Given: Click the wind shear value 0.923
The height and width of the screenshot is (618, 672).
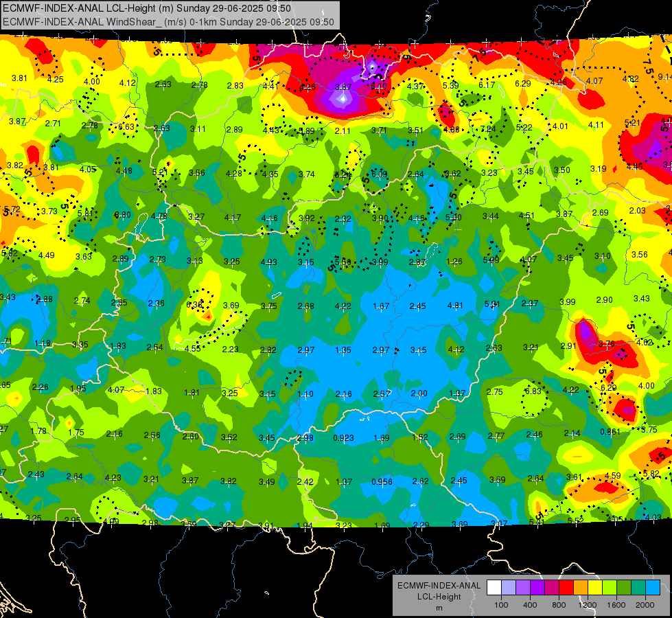Looking at the screenshot, I should coord(343,438).
